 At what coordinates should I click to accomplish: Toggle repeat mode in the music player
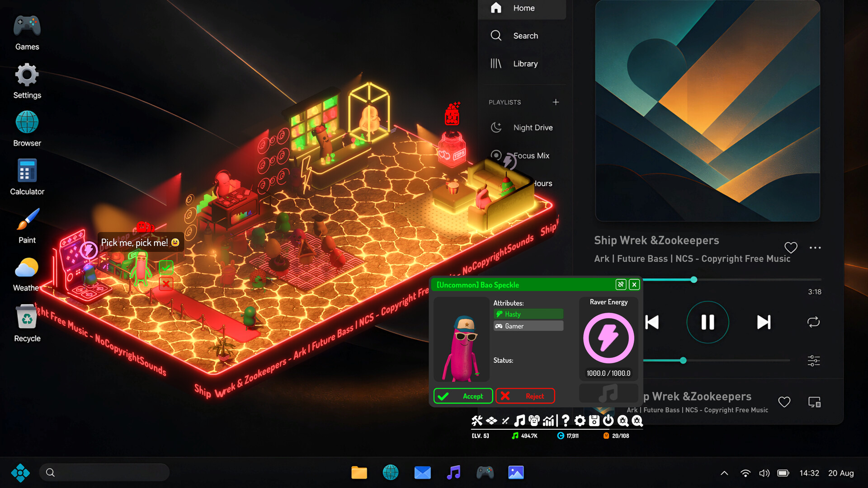(813, 322)
